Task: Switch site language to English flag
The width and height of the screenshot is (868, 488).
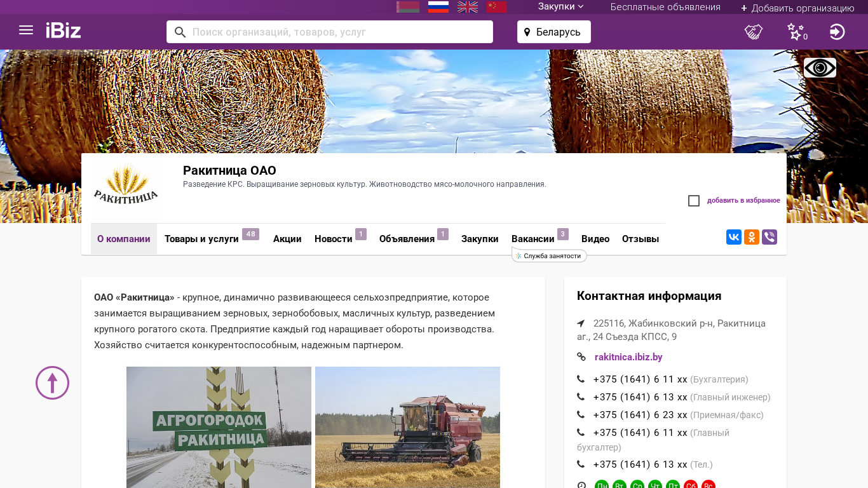Action: (x=468, y=7)
